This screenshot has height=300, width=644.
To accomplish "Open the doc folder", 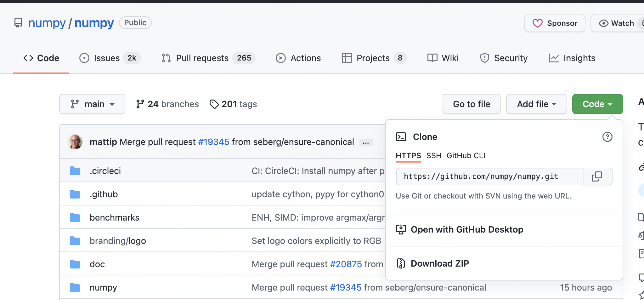I will click(97, 264).
